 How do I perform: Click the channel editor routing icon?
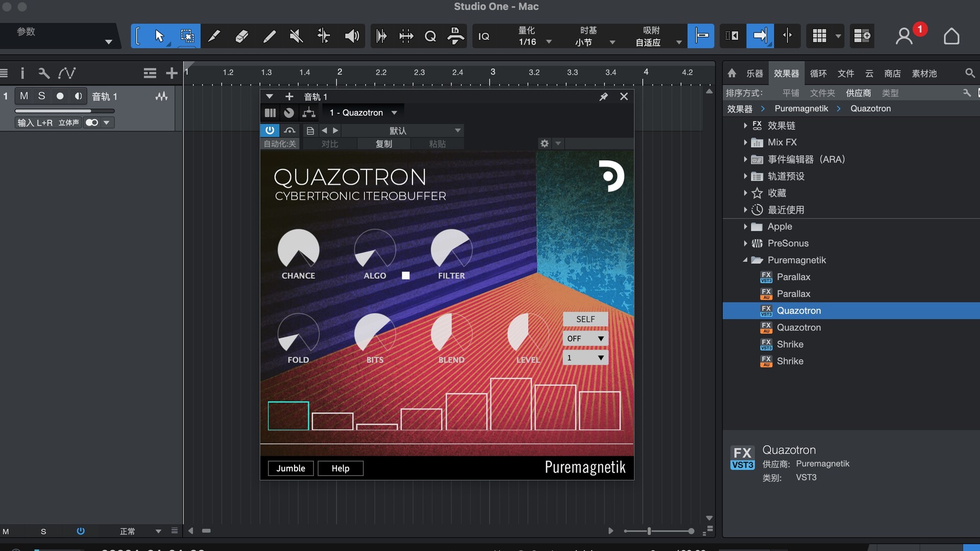[309, 113]
